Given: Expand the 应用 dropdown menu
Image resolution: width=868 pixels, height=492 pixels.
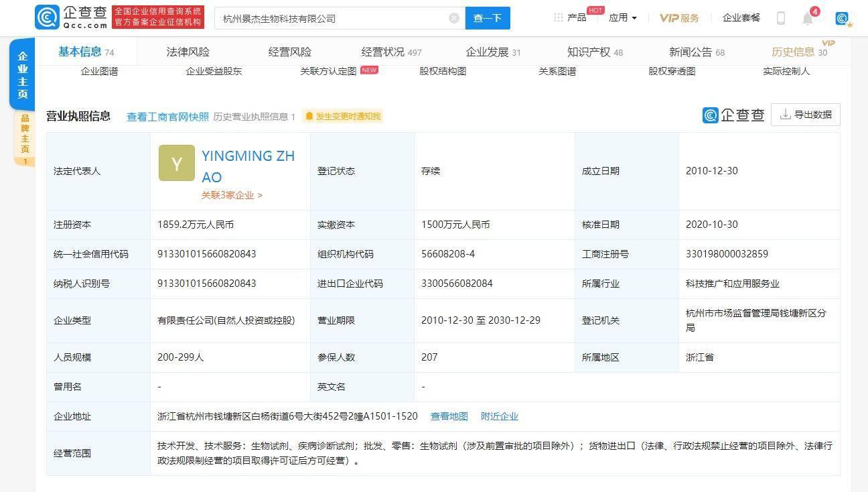Looking at the screenshot, I should 623,18.
